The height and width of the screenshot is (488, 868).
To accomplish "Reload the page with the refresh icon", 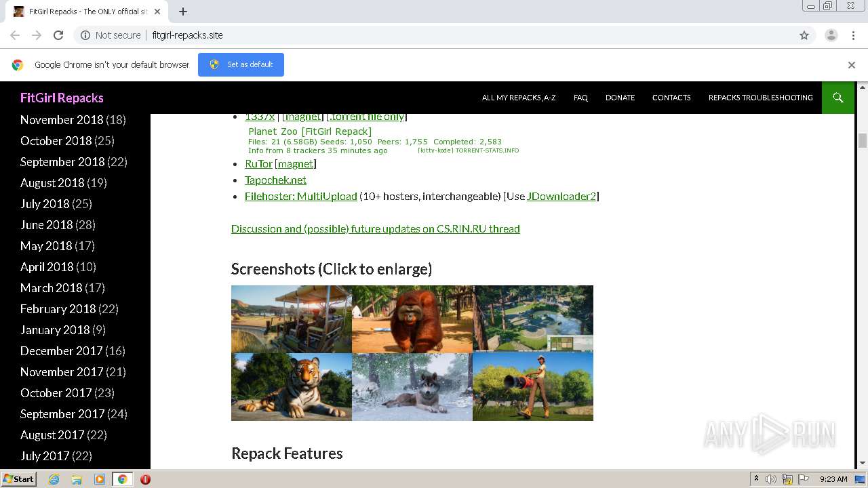I will click(x=58, y=35).
